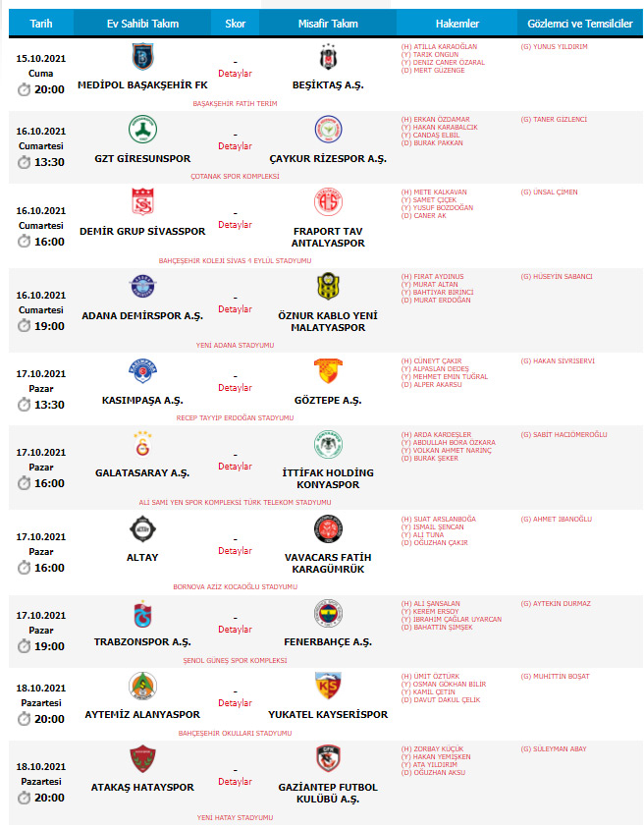The image size is (644, 828).
Task: Open referee Cüneyt Çakır's profile link
Action: pos(434,360)
